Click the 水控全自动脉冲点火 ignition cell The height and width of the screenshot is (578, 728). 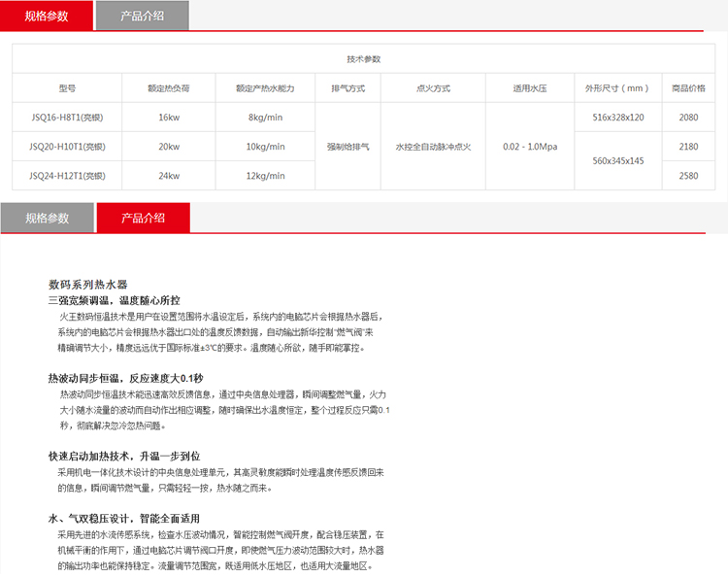433,147
